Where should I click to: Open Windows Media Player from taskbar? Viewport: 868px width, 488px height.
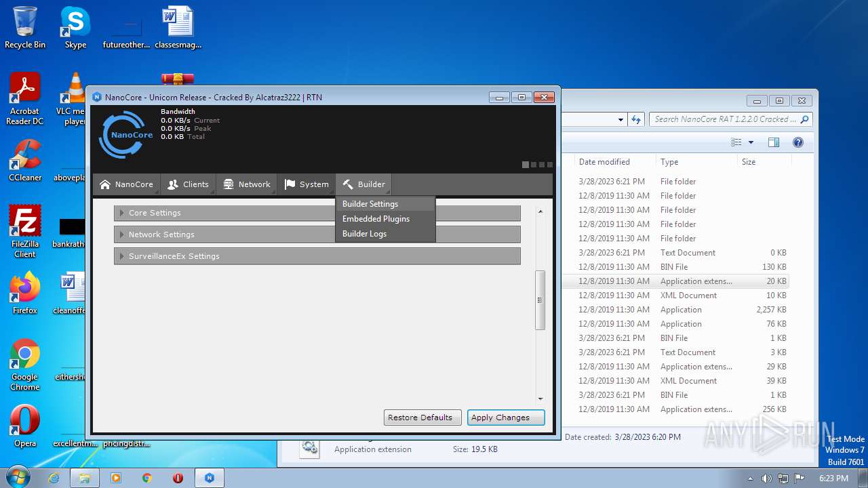tap(116, 478)
